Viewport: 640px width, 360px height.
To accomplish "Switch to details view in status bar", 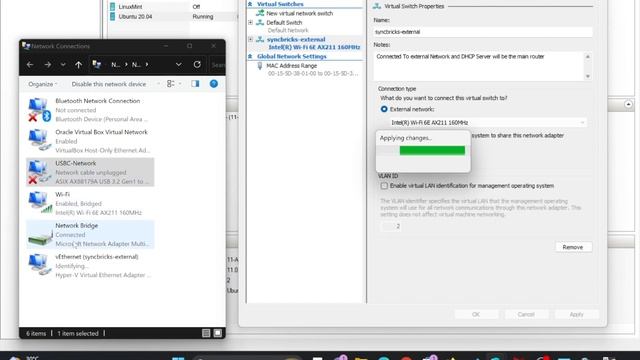I will tap(206, 333).
